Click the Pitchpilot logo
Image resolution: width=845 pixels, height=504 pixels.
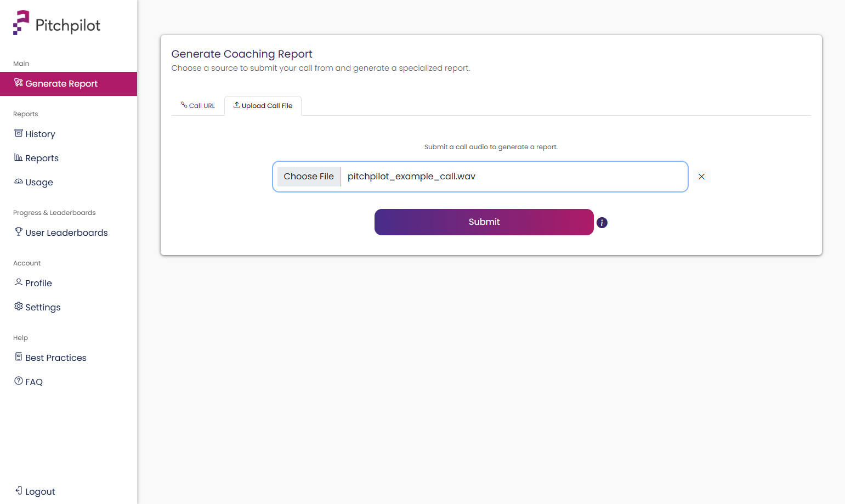point(56,23)
